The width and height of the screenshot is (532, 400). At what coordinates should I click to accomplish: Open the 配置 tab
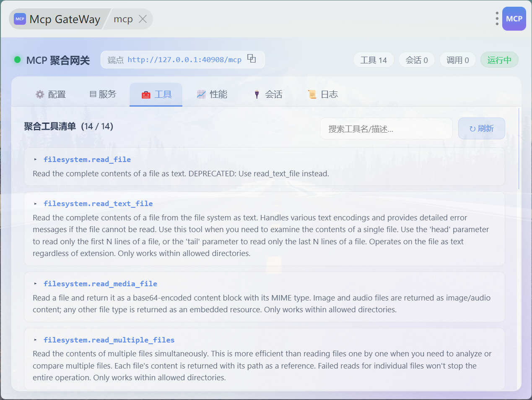(x=51, y=94)
